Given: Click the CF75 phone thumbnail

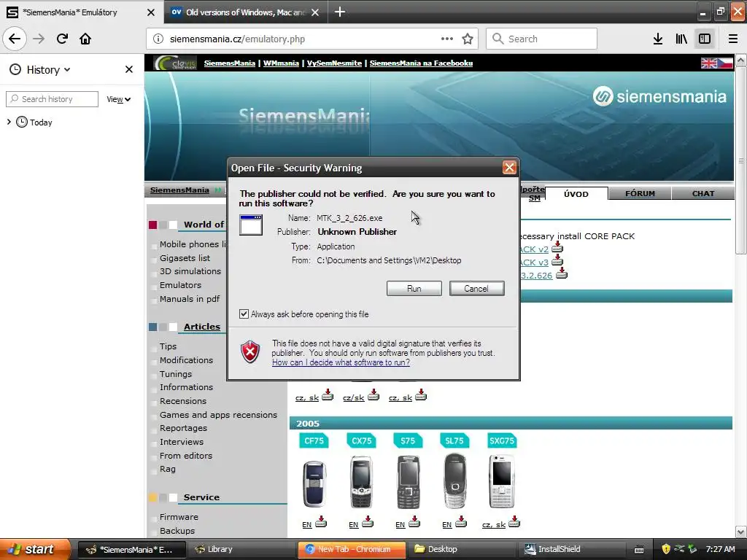Looking at the screenshot, I should 314,483.
